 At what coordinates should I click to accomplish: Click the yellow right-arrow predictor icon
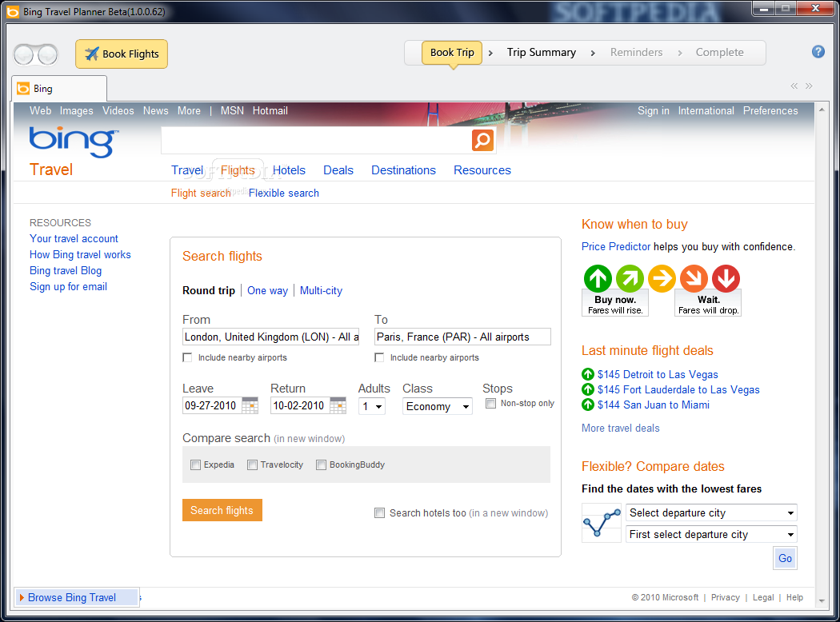[x=662, y=278]
